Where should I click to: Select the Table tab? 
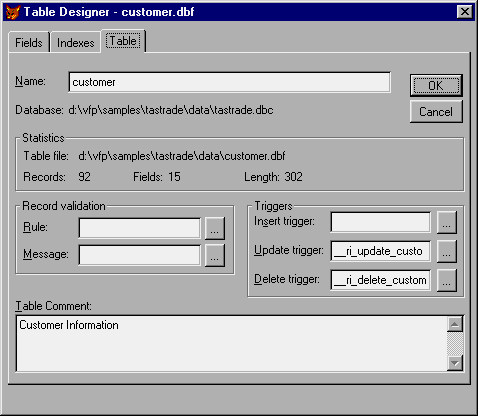click(123, 41)
